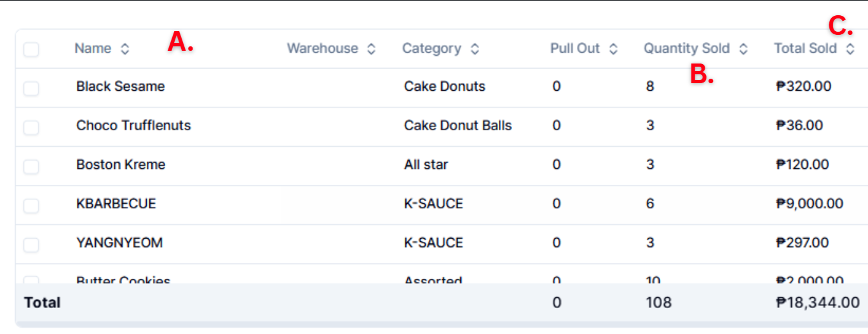This screenshot has height=334, width=868.
Task: Click the Quantity Sold sort icon
Action: pyautogui.click(x=743, y=49)
